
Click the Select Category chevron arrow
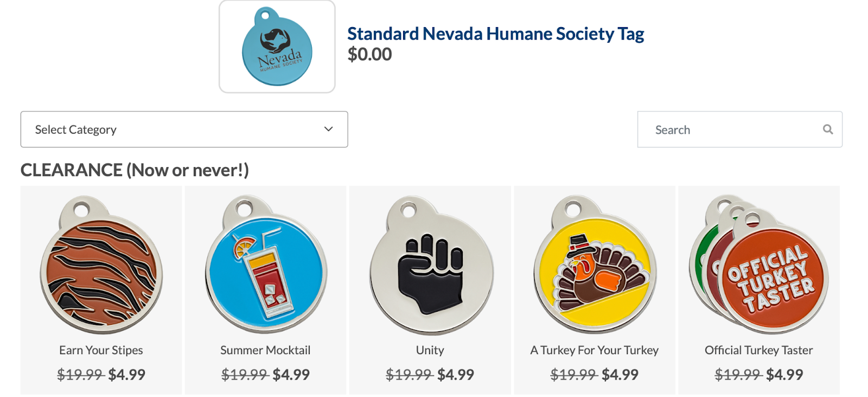[x=328, y=129]
